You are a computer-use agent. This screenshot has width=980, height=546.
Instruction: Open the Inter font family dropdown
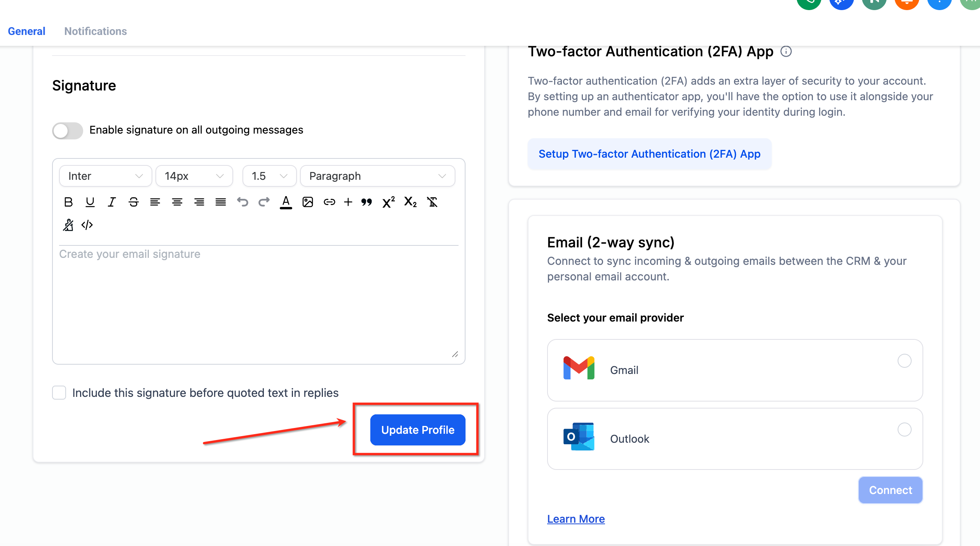[105, 176]
